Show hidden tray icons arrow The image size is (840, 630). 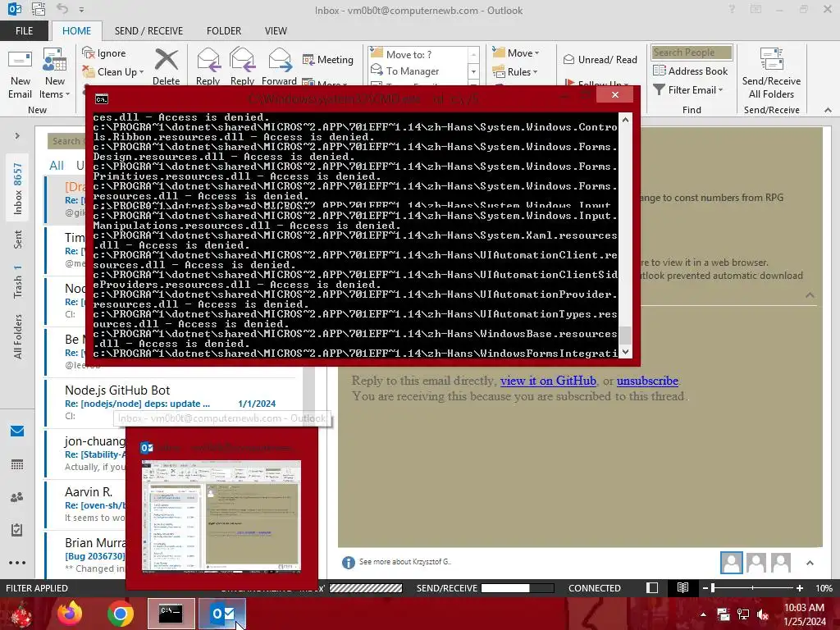tap(703, 614)
